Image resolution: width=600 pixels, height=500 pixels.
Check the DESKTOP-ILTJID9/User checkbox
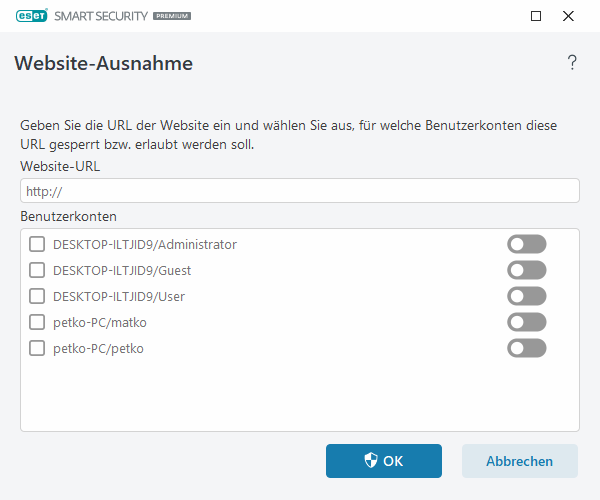pyautogui.click(x=37, y=296)
